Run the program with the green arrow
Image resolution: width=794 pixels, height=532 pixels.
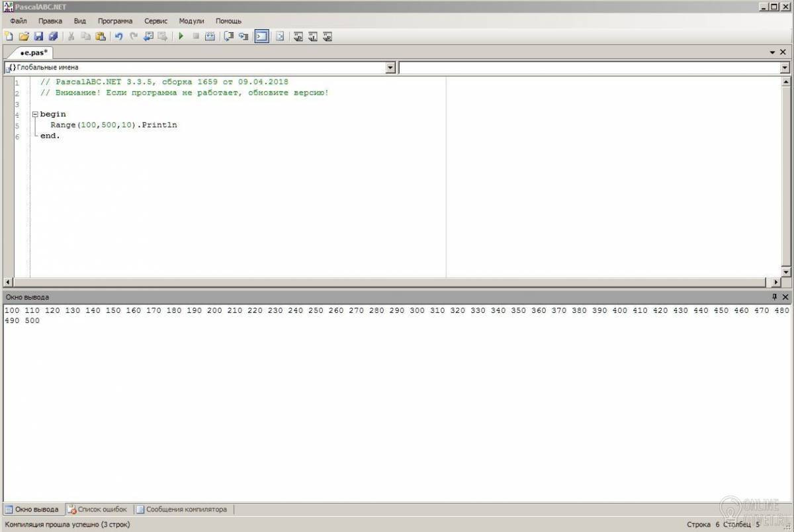(x=181, y=36)
